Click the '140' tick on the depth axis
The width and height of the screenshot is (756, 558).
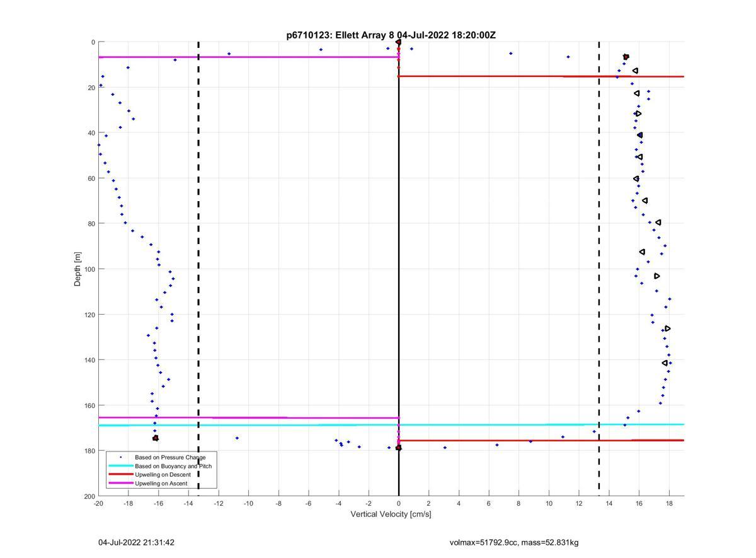pos(89,360)
